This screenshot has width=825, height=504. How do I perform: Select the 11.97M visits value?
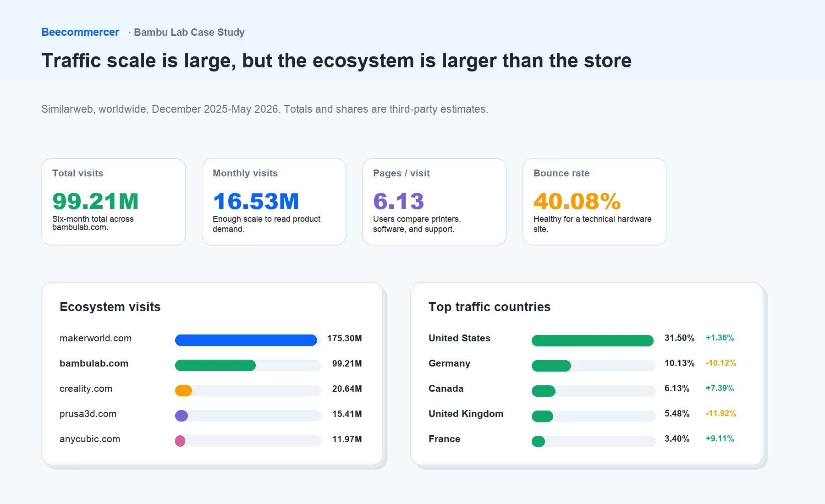tap(347, 439)
